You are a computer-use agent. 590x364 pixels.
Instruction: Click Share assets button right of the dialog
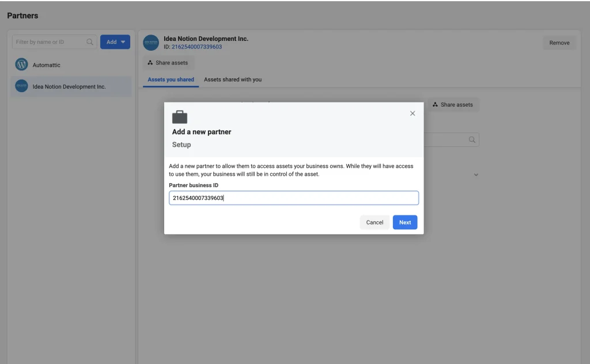[x=452, y=105]
